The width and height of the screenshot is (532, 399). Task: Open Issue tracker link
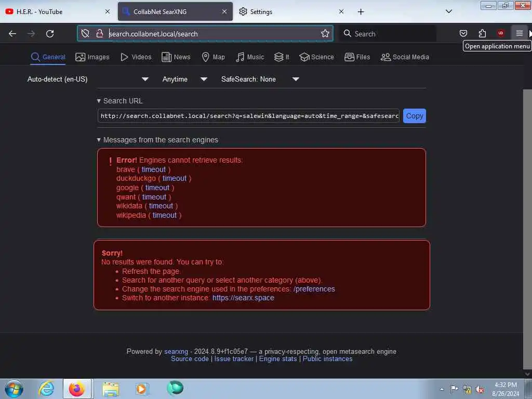pos(234,359)
